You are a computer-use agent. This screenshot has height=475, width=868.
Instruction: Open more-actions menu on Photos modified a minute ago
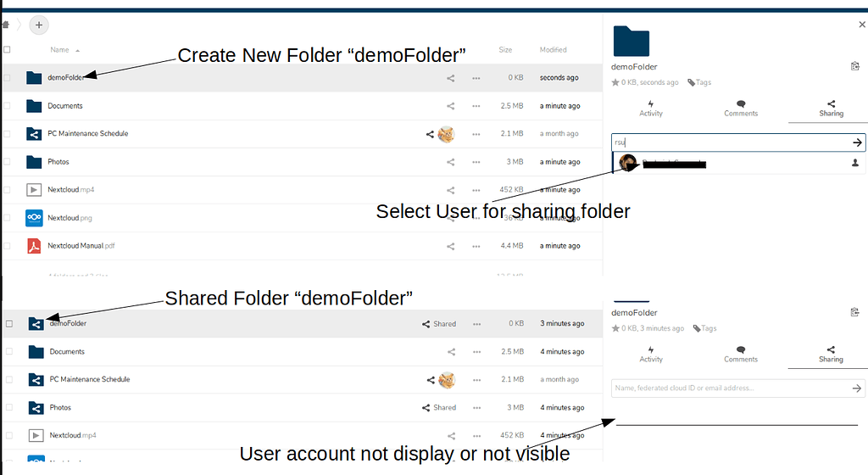476,162
